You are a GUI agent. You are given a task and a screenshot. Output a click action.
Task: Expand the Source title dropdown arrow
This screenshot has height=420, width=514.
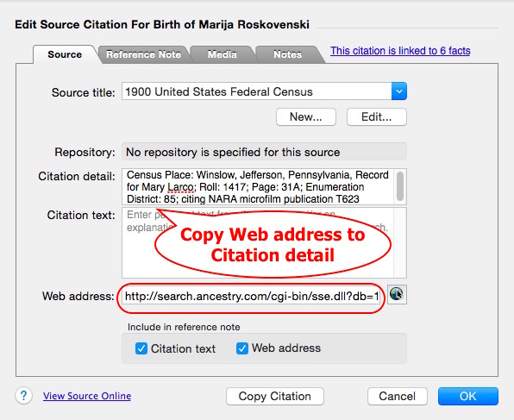(399, 91)
